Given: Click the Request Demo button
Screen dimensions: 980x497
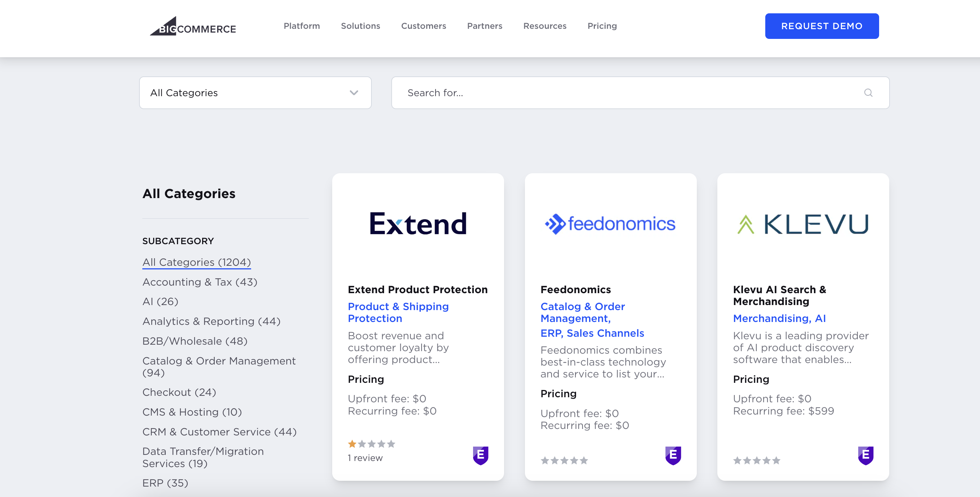Looking at the screenshot, I should [822, 26].
